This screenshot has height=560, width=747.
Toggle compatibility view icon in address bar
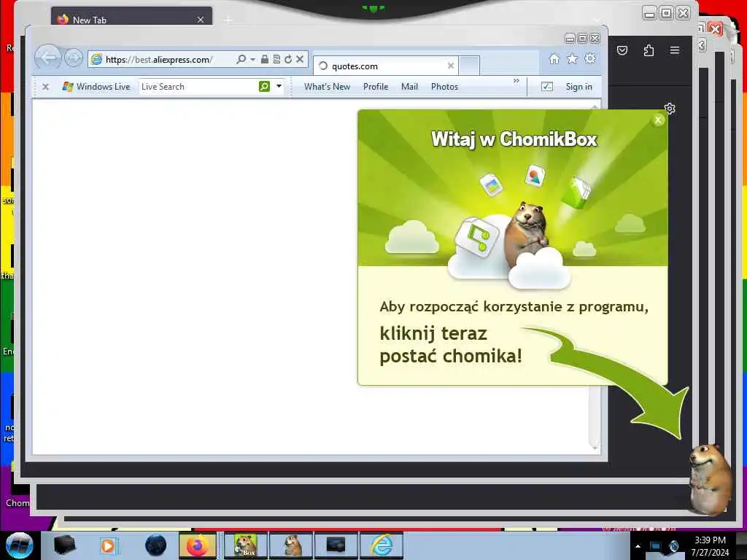(x=276, y=59)
